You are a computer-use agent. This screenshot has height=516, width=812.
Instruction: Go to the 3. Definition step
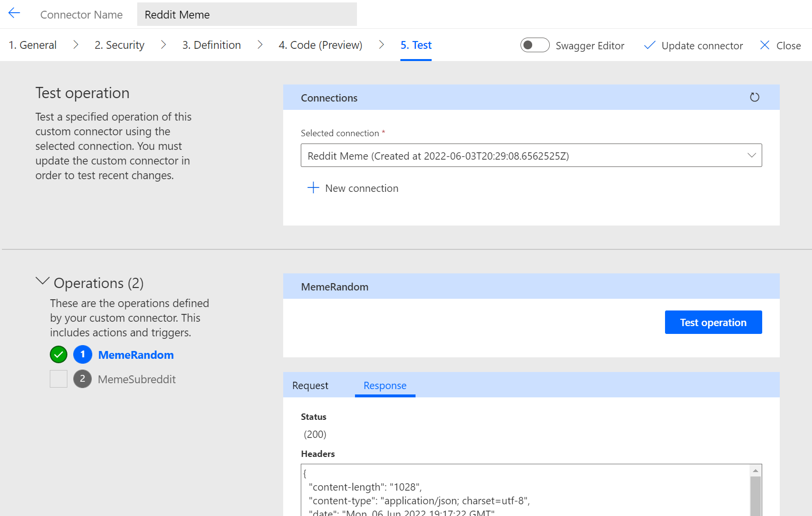tap(211, 45)
